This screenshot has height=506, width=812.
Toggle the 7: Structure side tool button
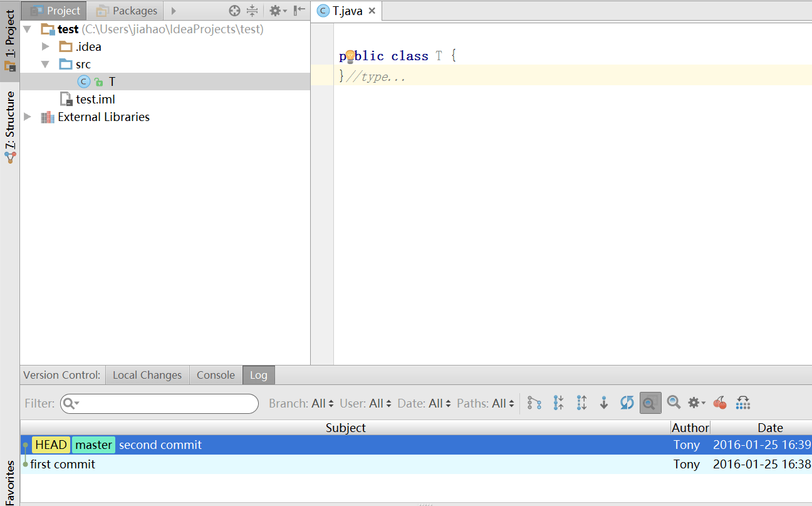click(10, 128)
